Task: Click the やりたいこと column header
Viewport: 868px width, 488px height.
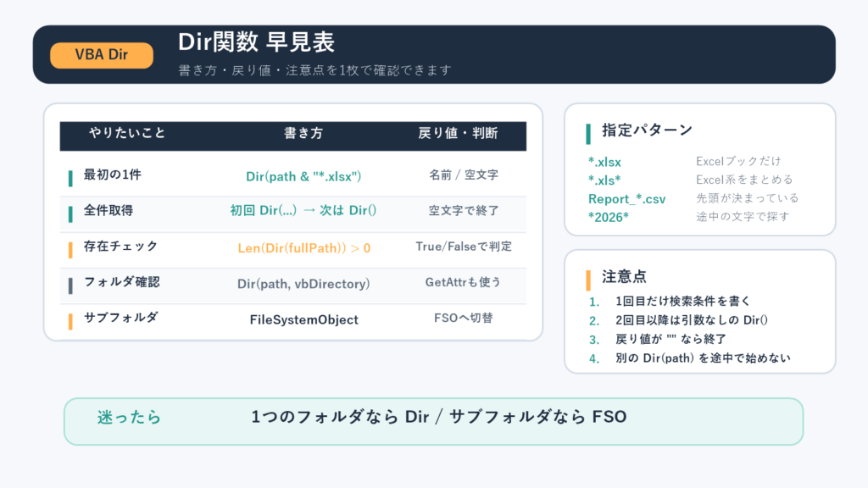Action: (127, 133)
